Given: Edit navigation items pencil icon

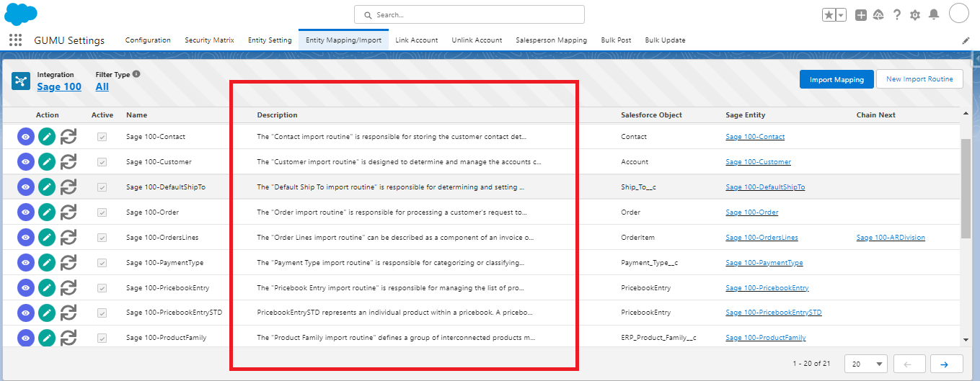Looking at the screenshot, I should click(x=966, y=40).
